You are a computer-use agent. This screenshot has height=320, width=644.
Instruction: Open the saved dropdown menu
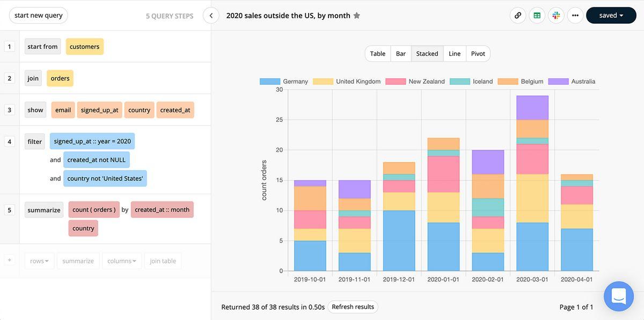[x=611, y=16]
